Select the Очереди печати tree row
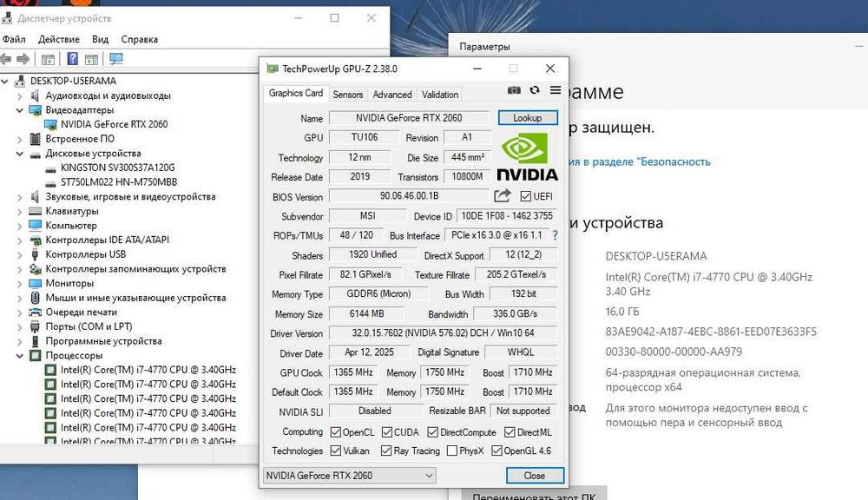Image resolution: width=868 pixels, height=500 pixels. click(81, 312)
